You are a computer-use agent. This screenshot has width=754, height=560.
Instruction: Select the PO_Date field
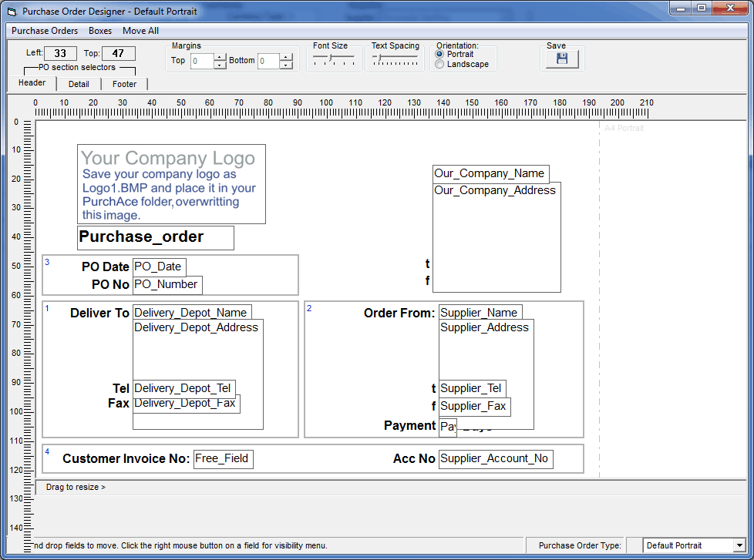point(159,267)
